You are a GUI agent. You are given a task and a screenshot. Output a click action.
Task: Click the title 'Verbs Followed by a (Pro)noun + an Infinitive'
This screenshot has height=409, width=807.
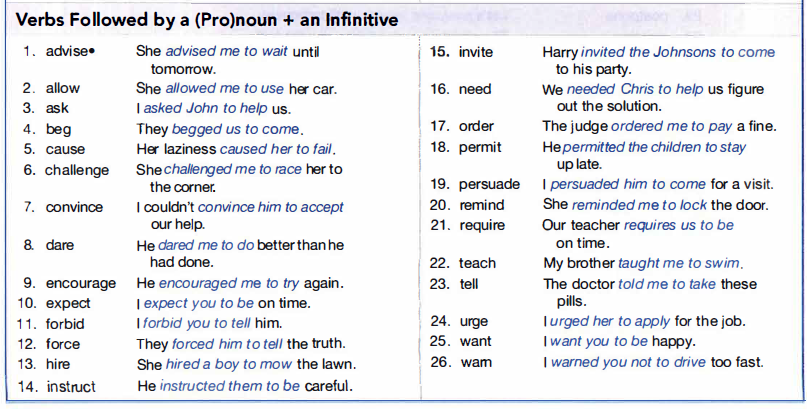pos(207,21)
